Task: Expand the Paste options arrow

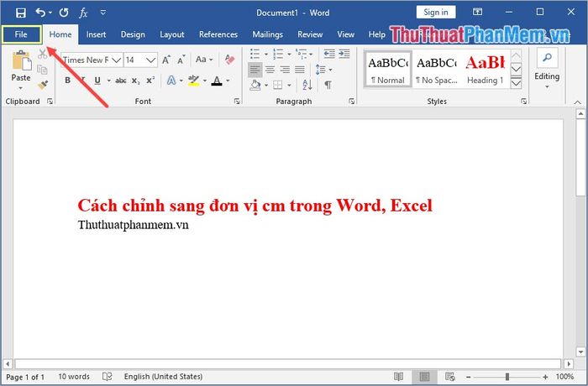Action: [21, 88]
